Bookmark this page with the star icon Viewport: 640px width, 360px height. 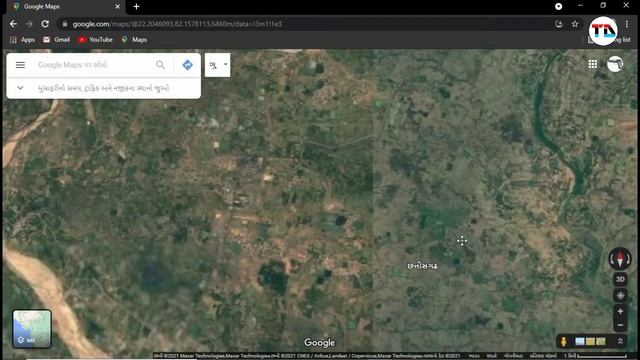click(575, 24)
